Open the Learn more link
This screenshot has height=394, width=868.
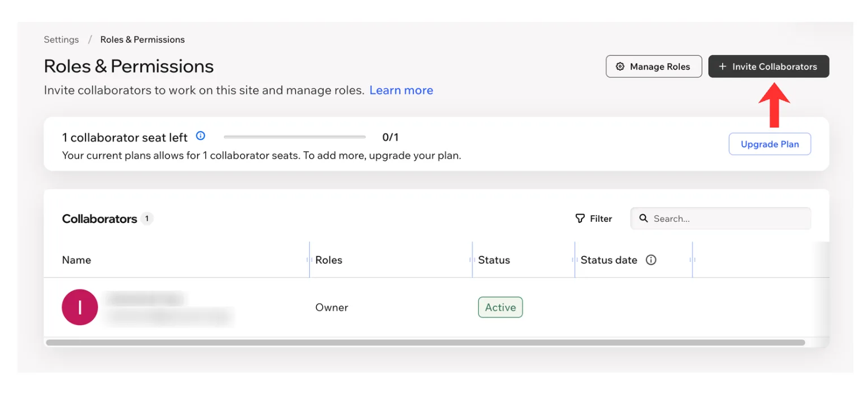point(401,90)
